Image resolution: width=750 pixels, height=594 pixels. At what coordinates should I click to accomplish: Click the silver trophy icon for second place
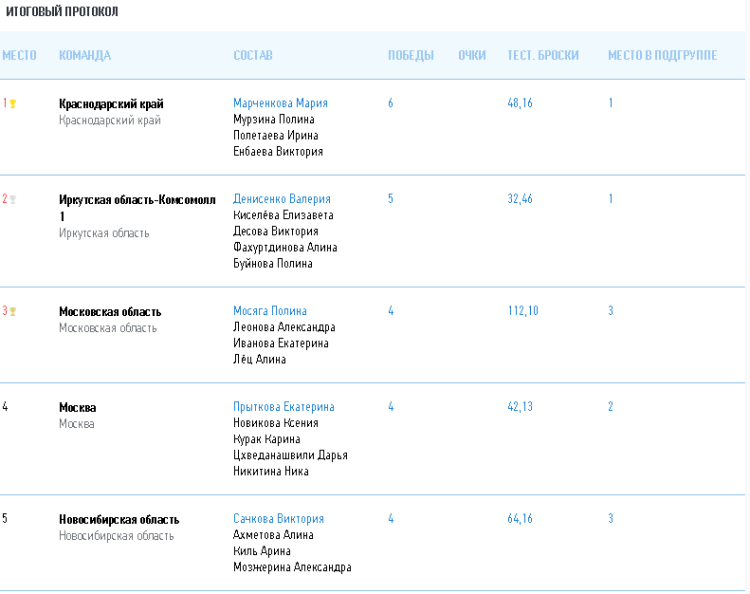tap(13, 199)
